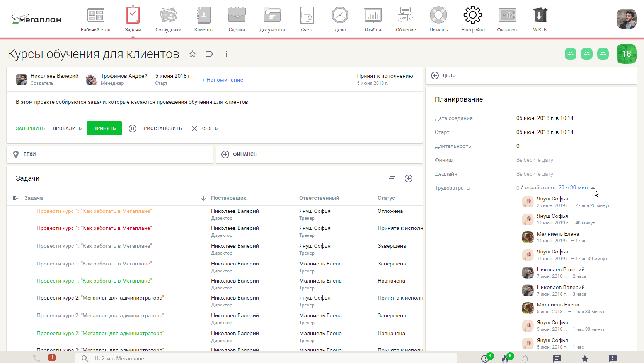Open overdue alerts icon with badge 4

click(x=486, y=358)
